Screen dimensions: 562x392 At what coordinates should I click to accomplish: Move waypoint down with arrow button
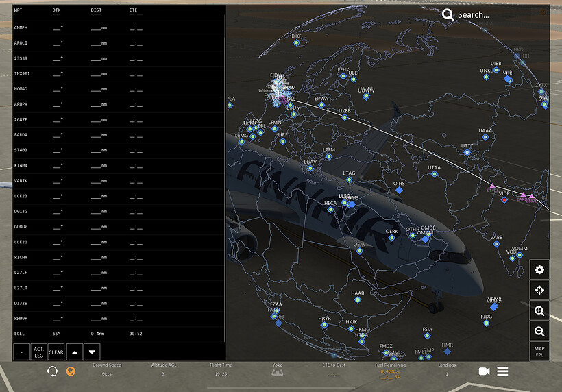(x=92, y=352)
